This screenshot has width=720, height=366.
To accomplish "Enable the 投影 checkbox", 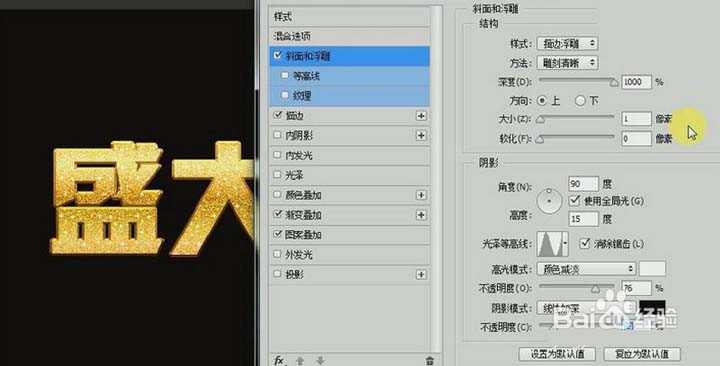I will click(277, 274).
